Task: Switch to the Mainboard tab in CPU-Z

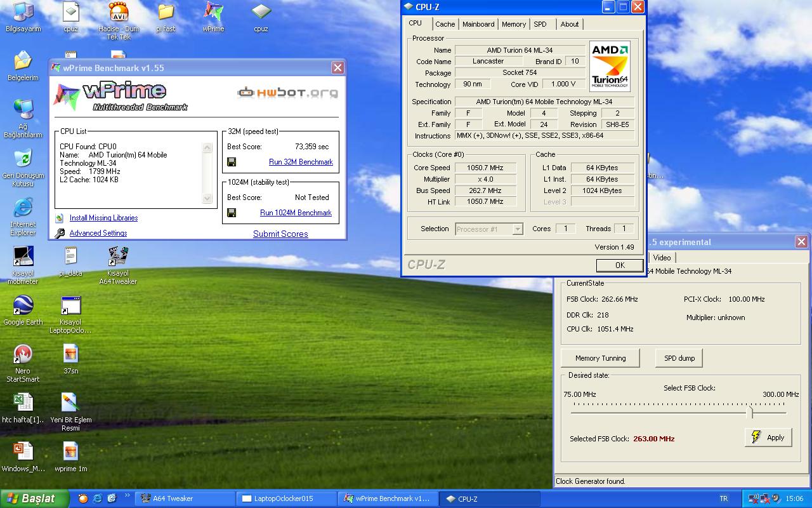Action: 478,24
